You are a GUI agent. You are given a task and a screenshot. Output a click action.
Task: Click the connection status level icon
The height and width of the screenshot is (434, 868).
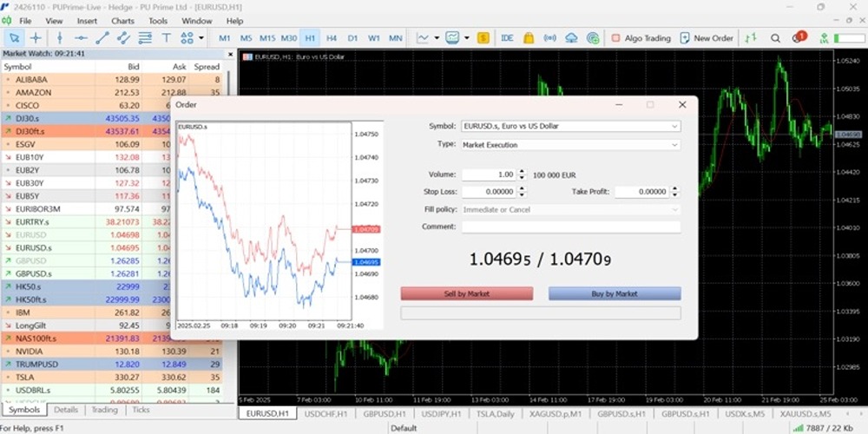pos(825,38)
